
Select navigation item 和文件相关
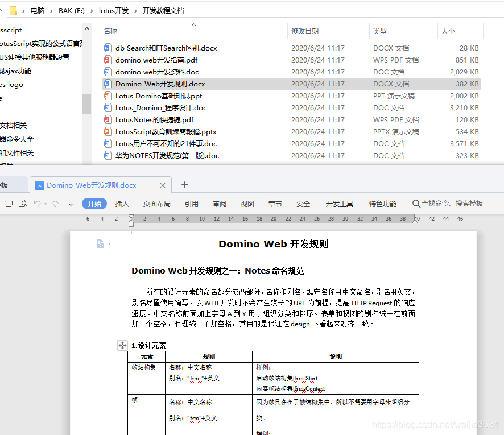[16, 152]
